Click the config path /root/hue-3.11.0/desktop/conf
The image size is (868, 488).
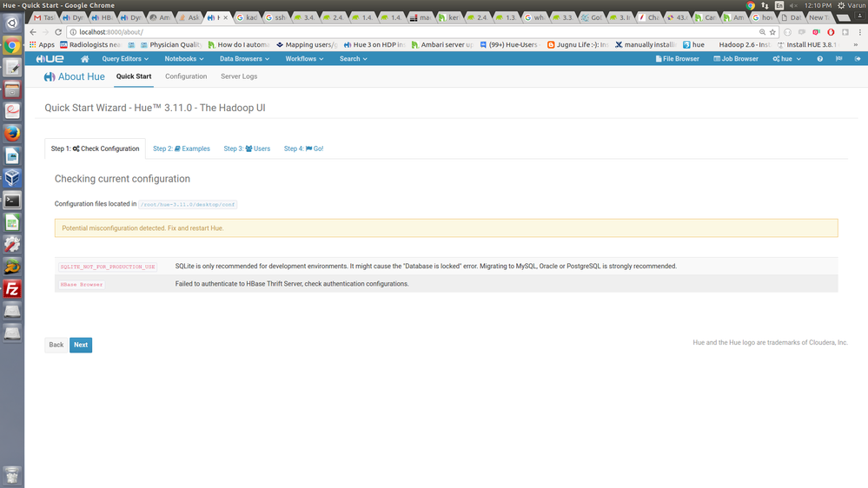[x=188, y=204]
